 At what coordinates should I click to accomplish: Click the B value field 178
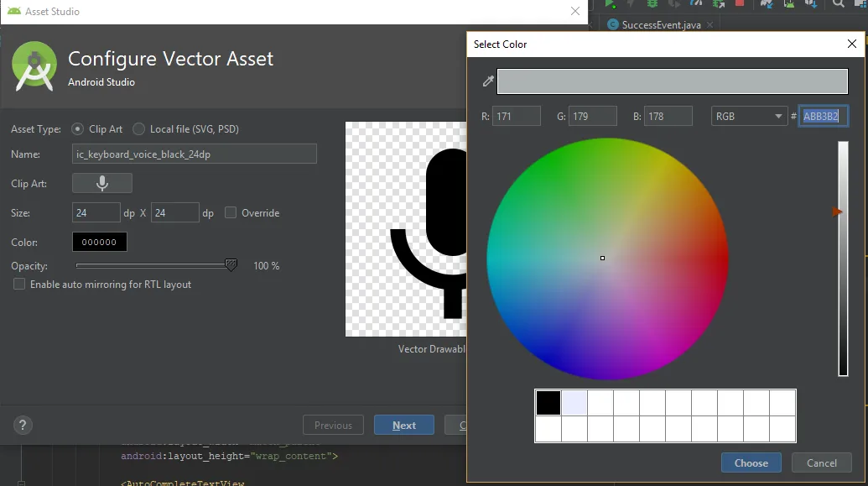click(668, 117)
